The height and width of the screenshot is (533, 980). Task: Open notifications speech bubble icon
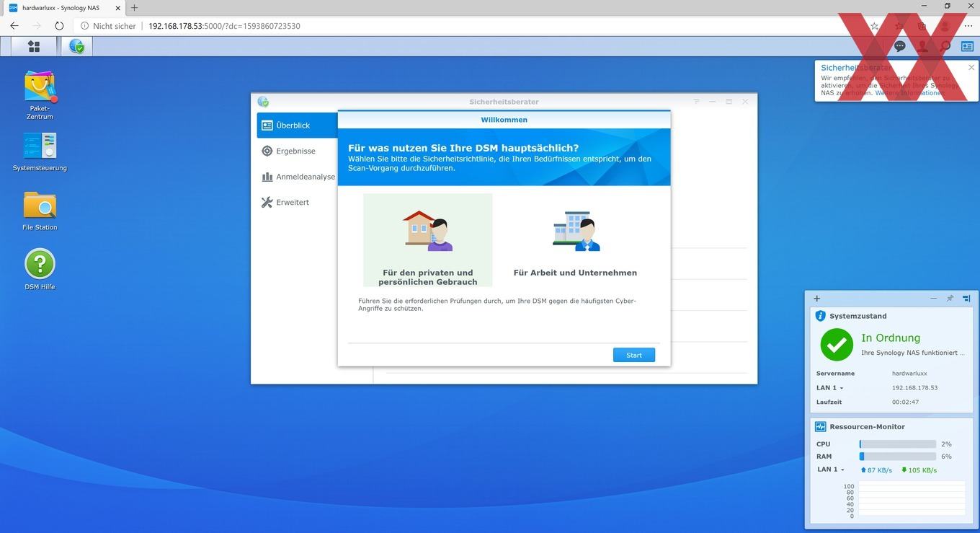tap(899, 46)
